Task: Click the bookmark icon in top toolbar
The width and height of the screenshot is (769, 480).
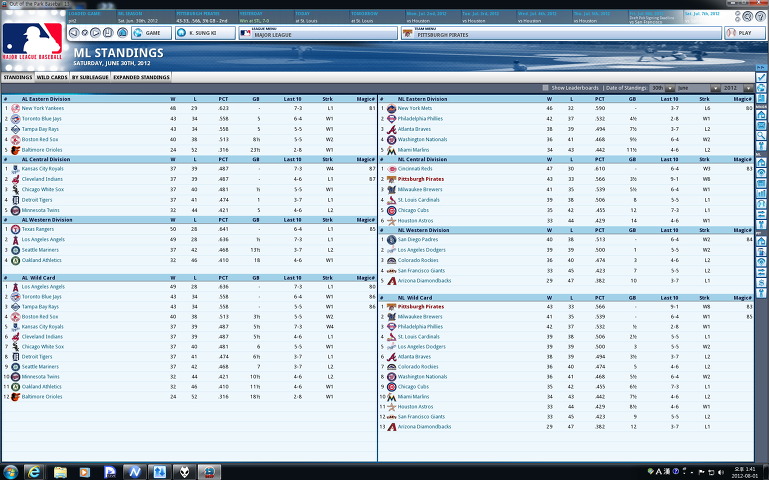Action: 108,33
